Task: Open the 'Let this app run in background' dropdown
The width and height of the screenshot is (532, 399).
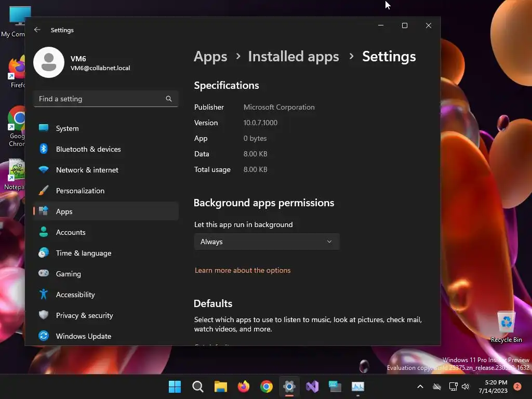Action: 267,242
